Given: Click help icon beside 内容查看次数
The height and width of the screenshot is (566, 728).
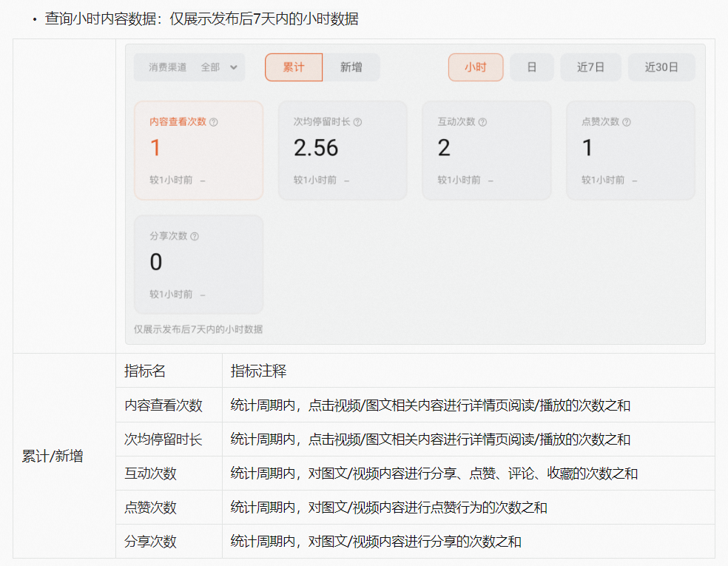Looking at the screenshot, I should 214,122.
